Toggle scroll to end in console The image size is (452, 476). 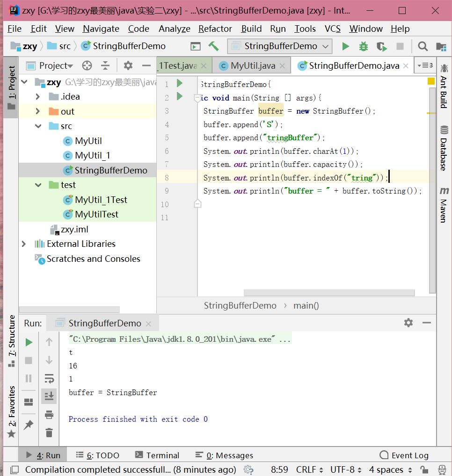[49, 396]
